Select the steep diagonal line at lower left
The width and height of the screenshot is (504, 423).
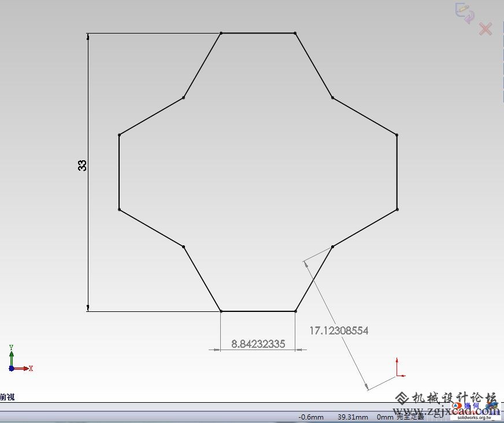[202, 279]
